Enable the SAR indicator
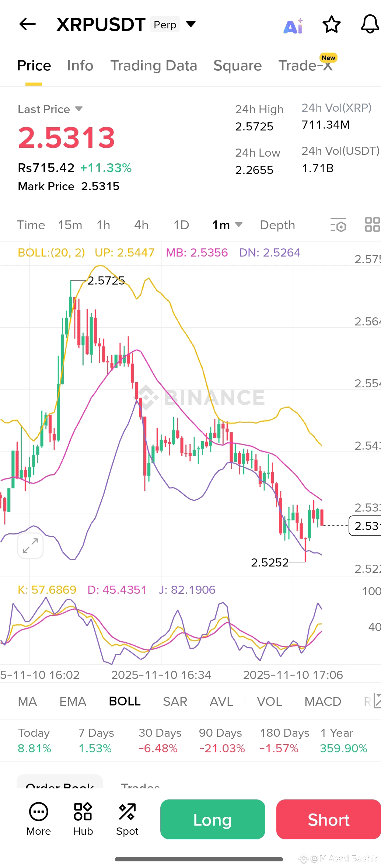The width and height of the screenshot is (381, 868). (175, 701)
